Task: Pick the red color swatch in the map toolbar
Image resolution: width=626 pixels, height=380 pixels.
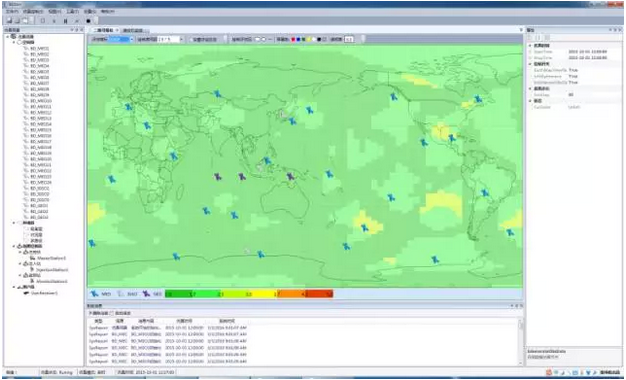Action: 293,40
